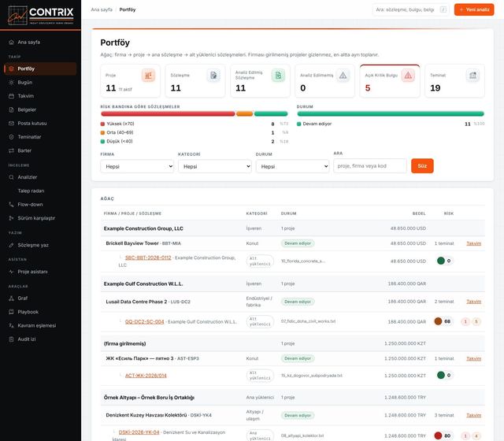
Task: Click orange Orta segment of risk bar
Action: [245, 113]
